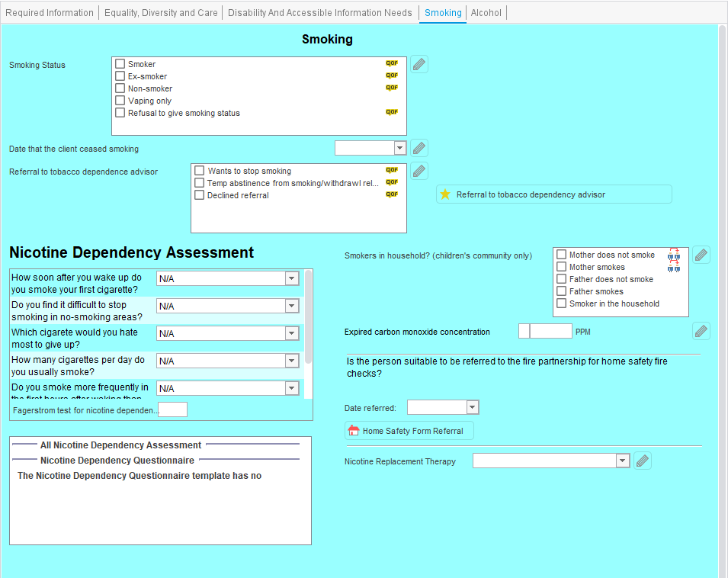Click QOF badge on Smoker row
728x578 pixels.
tap(392, 63)
